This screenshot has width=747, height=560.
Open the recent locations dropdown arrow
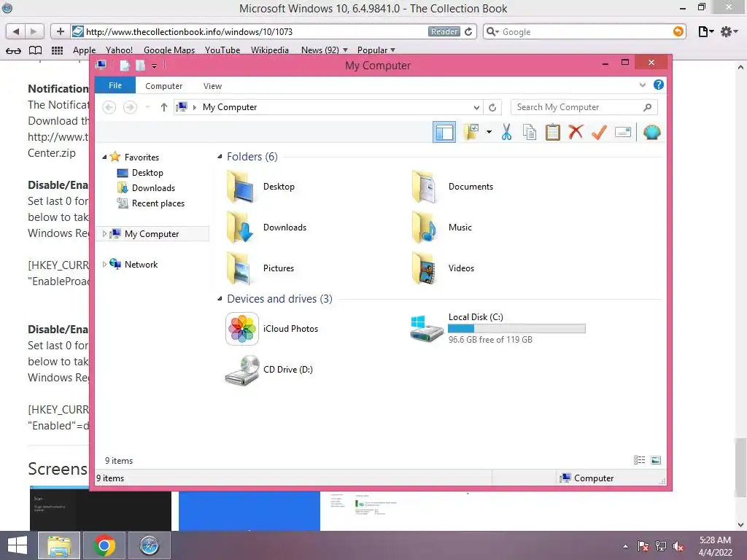point(147,107)
